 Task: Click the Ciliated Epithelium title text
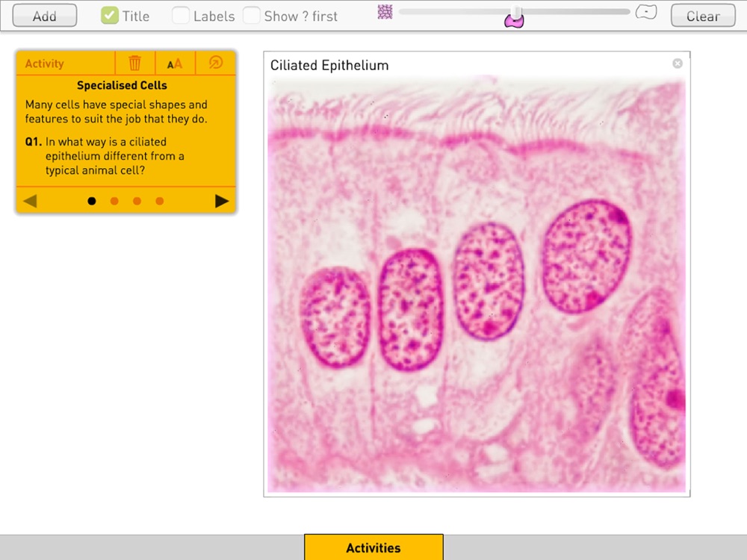point(329,65)
